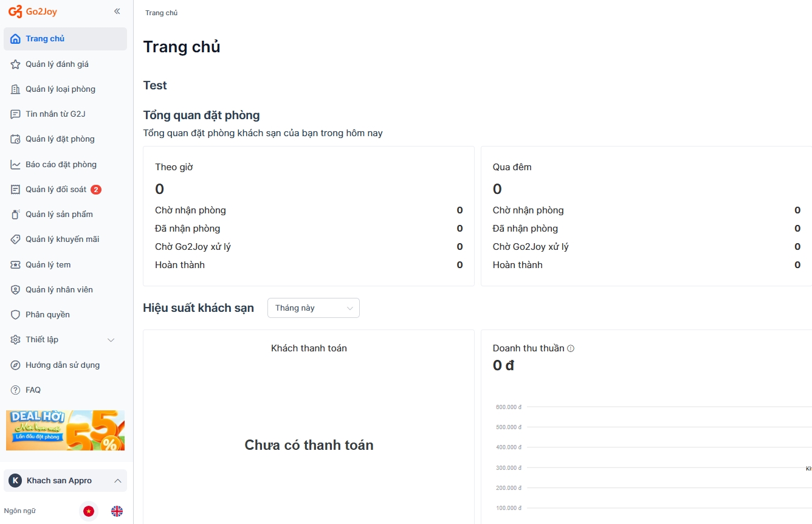Expand the Khach san Appro account menu

(65, 481)
